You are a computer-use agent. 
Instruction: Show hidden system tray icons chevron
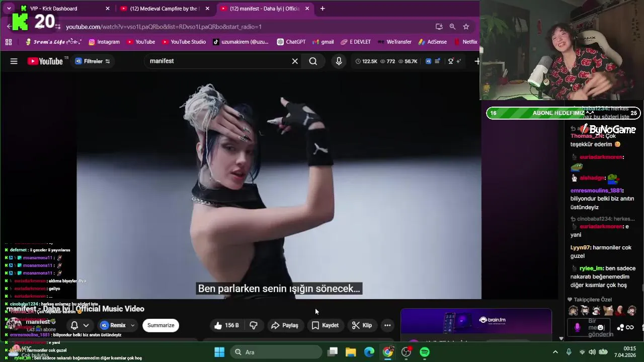(555, 352)
